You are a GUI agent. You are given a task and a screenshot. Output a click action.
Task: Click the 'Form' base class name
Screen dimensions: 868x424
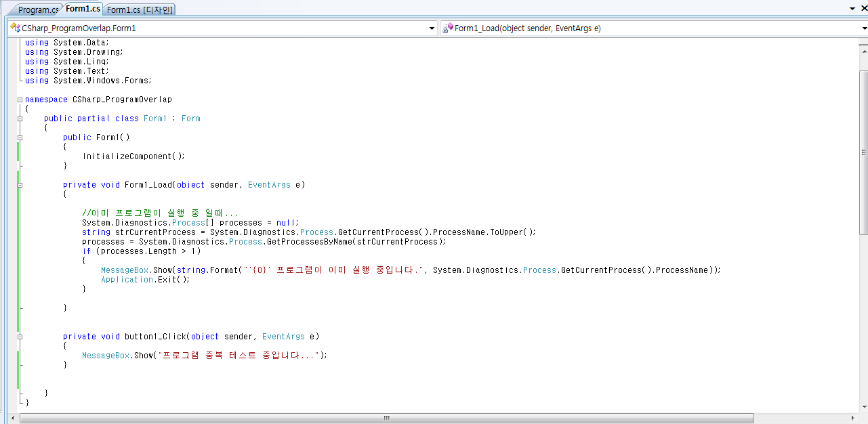[x=191, y=119]
